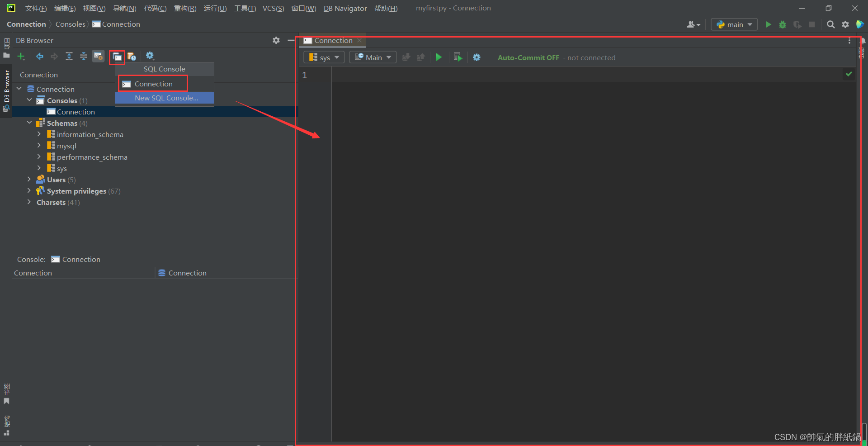Open the DB Navigator menu

(345, 8)
